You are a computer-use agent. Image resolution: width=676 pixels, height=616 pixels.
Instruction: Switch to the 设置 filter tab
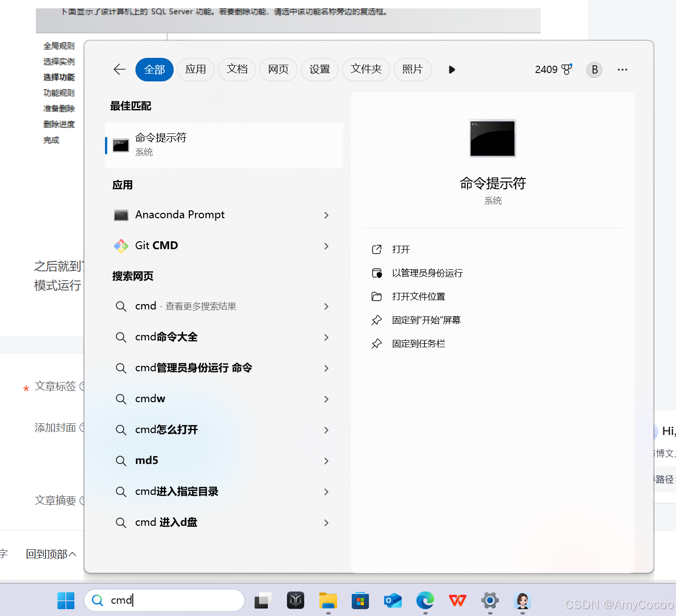(x=320, y=69)
